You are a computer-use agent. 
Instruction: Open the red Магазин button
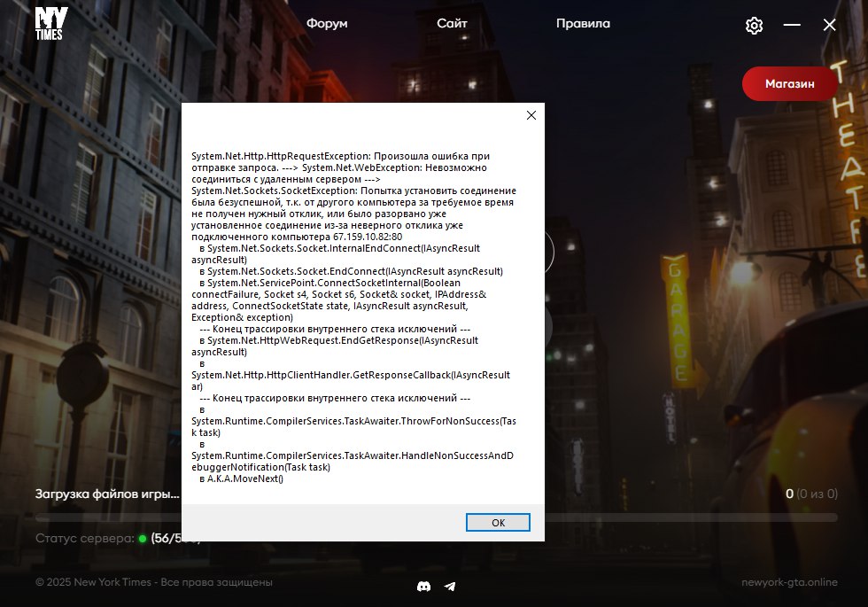click(x=789, y=83)
